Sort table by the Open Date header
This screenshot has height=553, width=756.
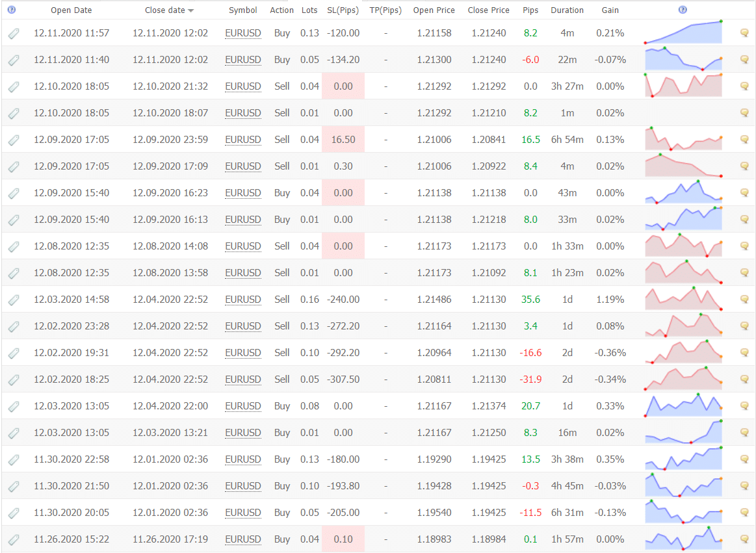tap(72, 10)
